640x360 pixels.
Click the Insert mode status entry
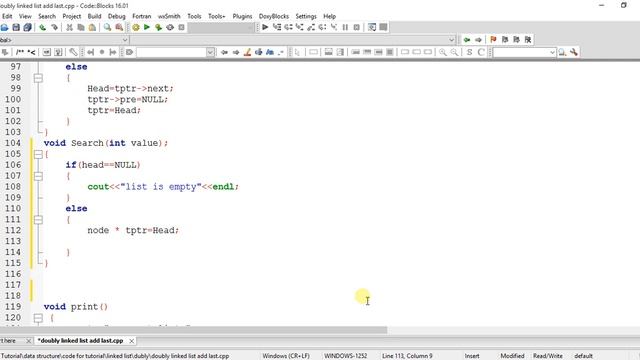(x=472, y=356)
